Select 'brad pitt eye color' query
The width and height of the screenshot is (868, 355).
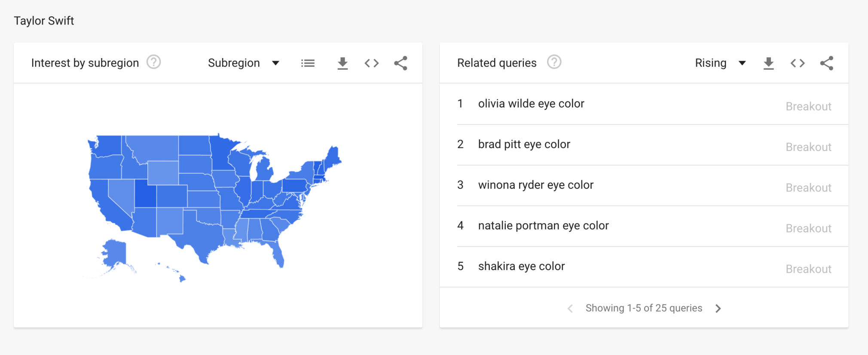[524, 145]
